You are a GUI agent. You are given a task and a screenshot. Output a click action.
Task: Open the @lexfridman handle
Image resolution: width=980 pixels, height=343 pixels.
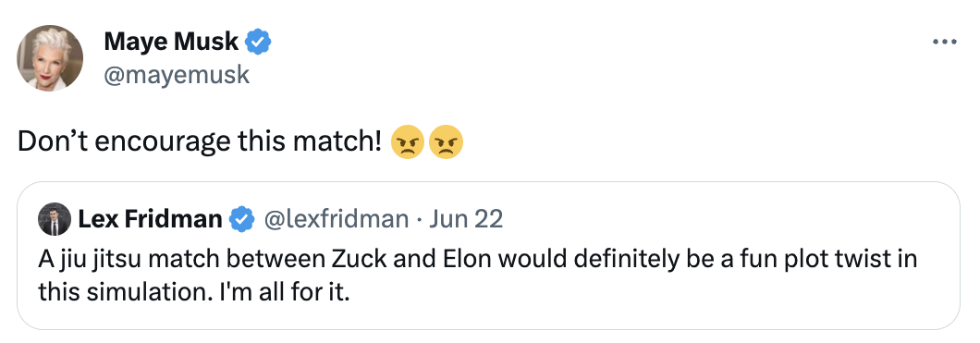point(337,219)
